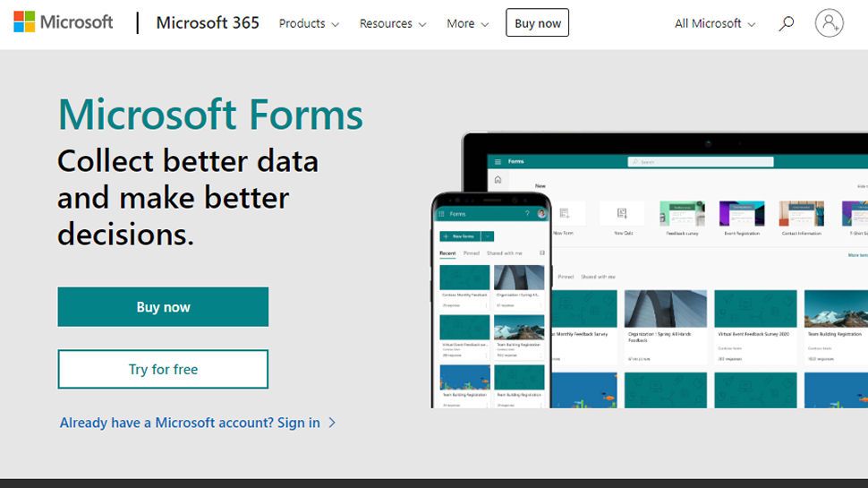Click Buy now in the header

pos(537,22)
